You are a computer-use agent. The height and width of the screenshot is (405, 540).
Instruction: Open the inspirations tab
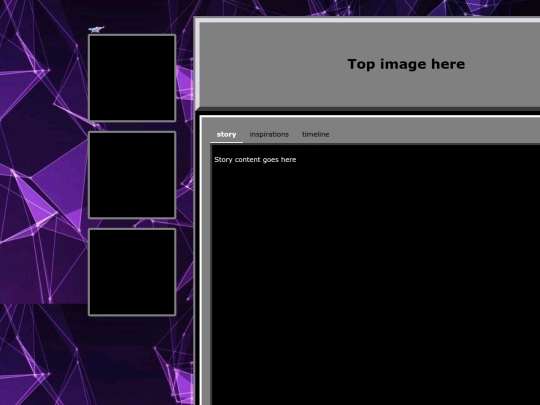coord(269,134)
